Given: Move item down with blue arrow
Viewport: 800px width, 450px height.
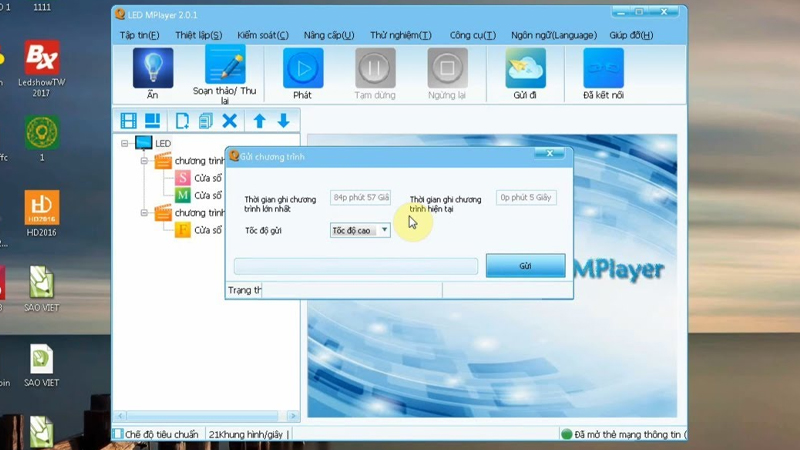Looking at the screenshot, I should pos(284,121).
